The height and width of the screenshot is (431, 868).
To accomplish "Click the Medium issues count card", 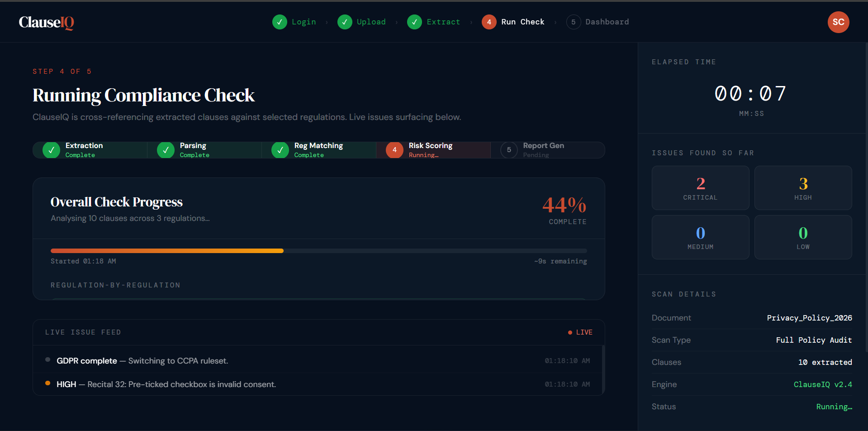I will (700, 237).
